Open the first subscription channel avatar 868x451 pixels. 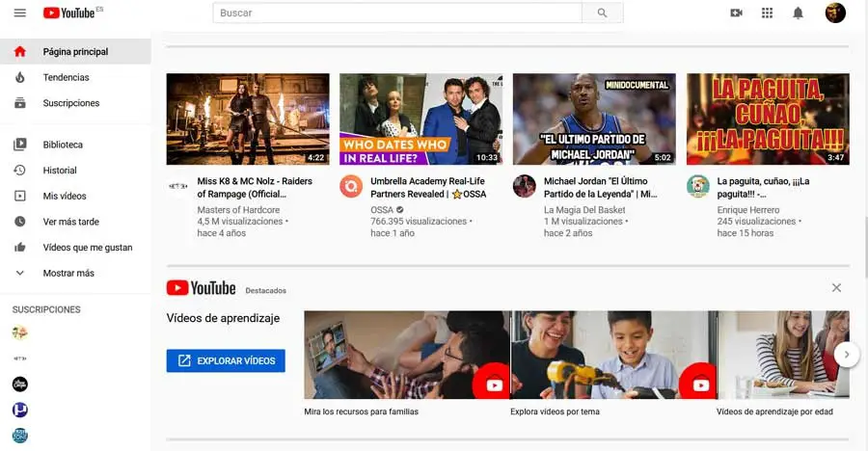(x=20, y=332)
